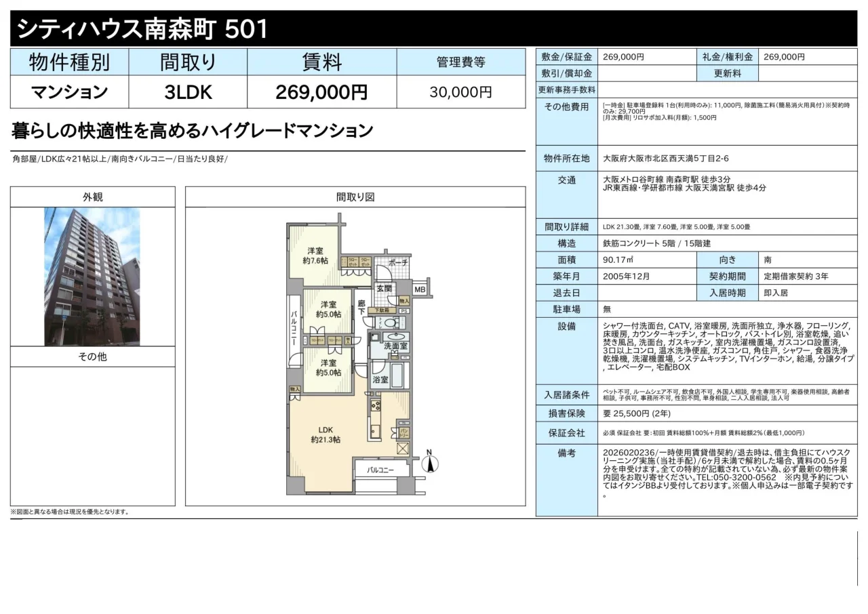Select the feature line starting with "角部屋/LDK広々21帖以上"

120,159
